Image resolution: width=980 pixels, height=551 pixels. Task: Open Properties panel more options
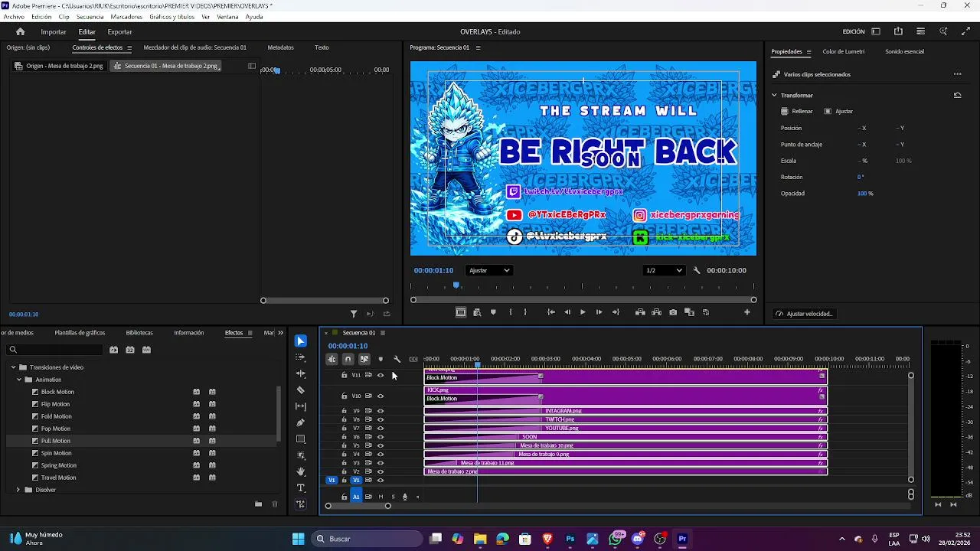[x=957, y=74]
